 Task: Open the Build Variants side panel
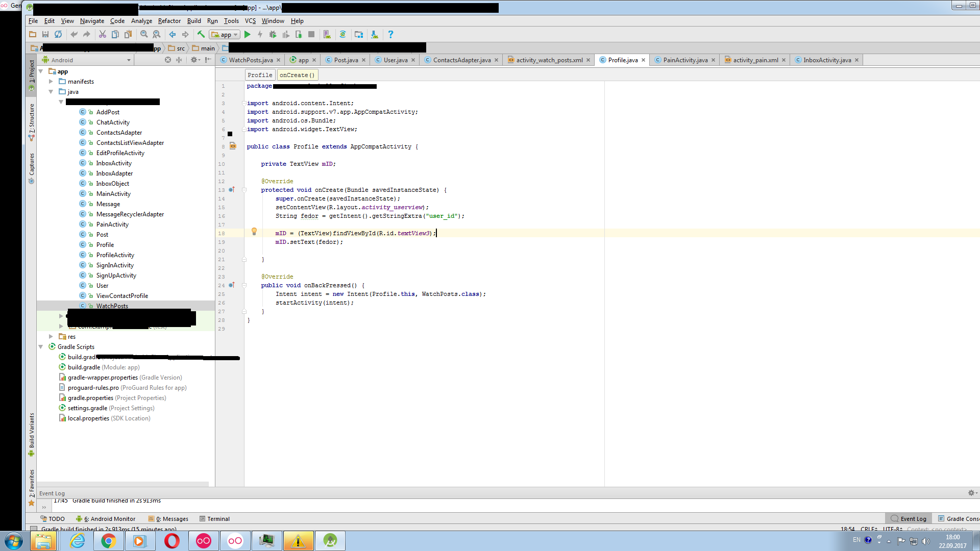32,434
